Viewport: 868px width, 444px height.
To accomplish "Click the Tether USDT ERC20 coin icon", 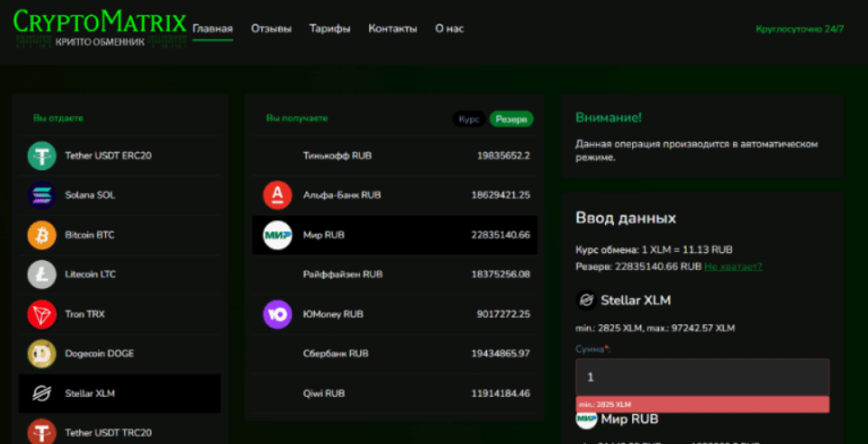I will point(42,156).
